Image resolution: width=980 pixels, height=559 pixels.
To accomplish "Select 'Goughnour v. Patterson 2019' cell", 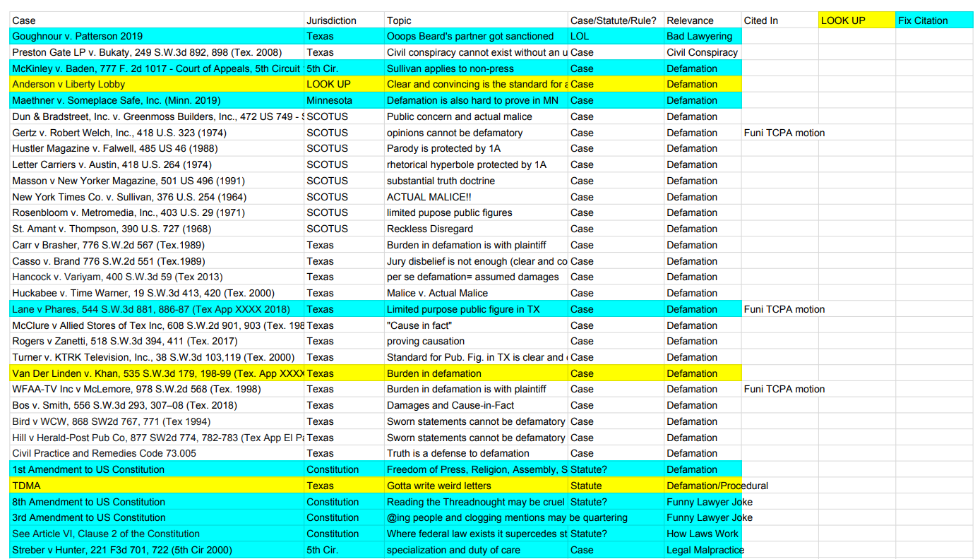I will [x=157, y=36].
